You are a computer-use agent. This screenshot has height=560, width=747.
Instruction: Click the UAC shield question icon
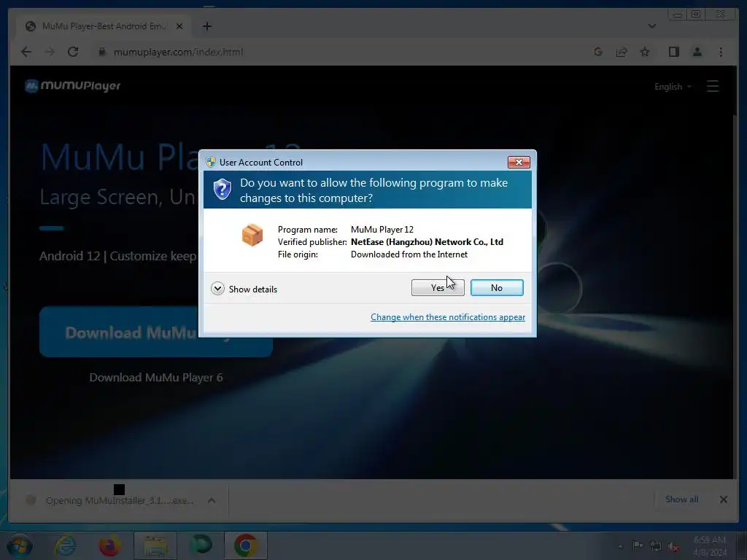click(222, 190)
